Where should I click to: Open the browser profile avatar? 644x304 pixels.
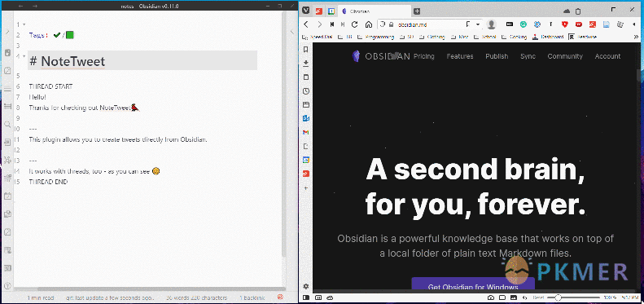click(491, 24)
